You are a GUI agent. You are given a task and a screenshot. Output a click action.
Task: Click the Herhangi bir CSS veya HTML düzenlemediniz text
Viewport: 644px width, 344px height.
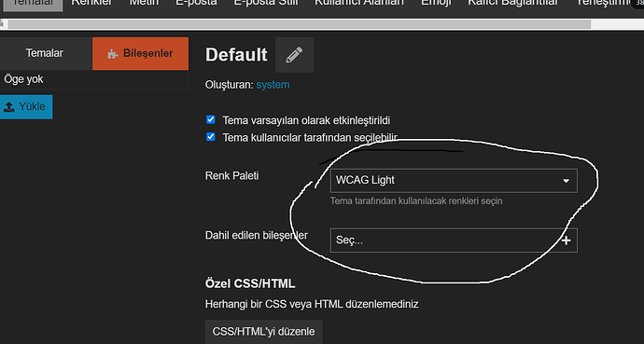pos(312,304)
